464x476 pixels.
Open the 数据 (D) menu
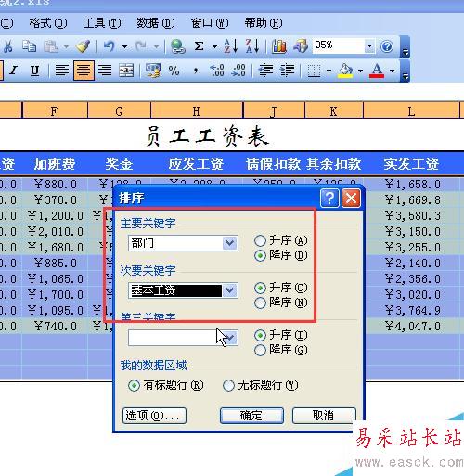(x=156, y=23)
